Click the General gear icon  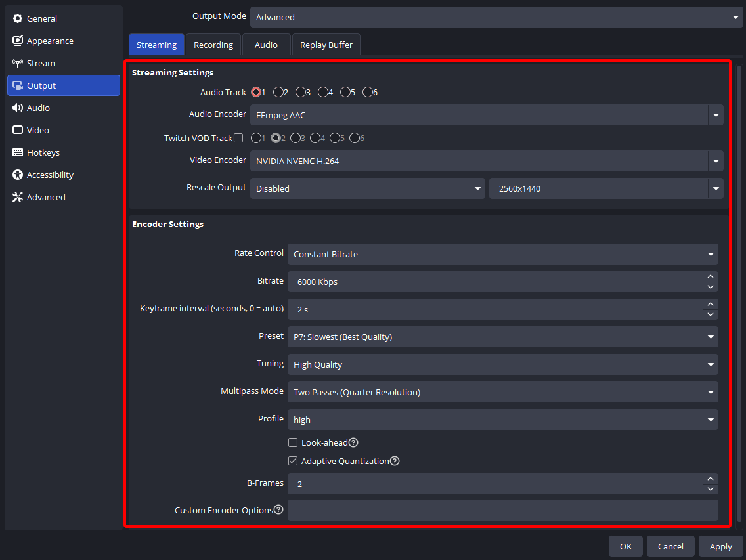pos(18,18)
